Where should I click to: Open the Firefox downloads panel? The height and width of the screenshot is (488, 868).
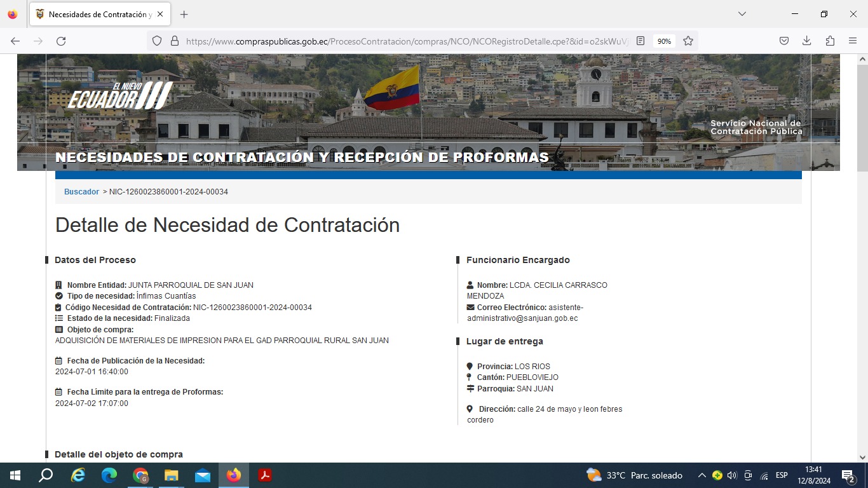click(x=806, y=41)
